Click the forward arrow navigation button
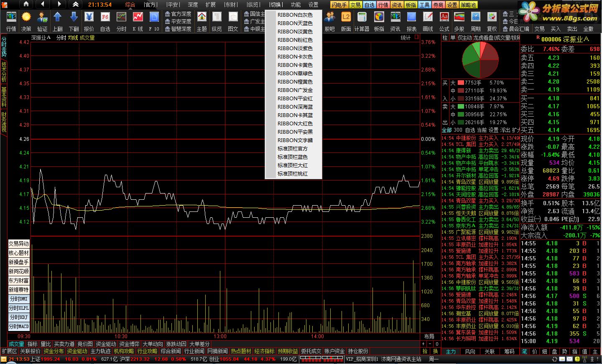Screen dimensions: 602x364 pos(59,4)
